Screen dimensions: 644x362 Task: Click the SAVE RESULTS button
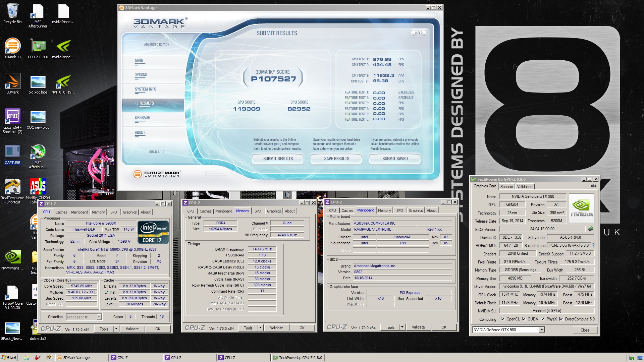pyautogui.click(x=336, y=159)
